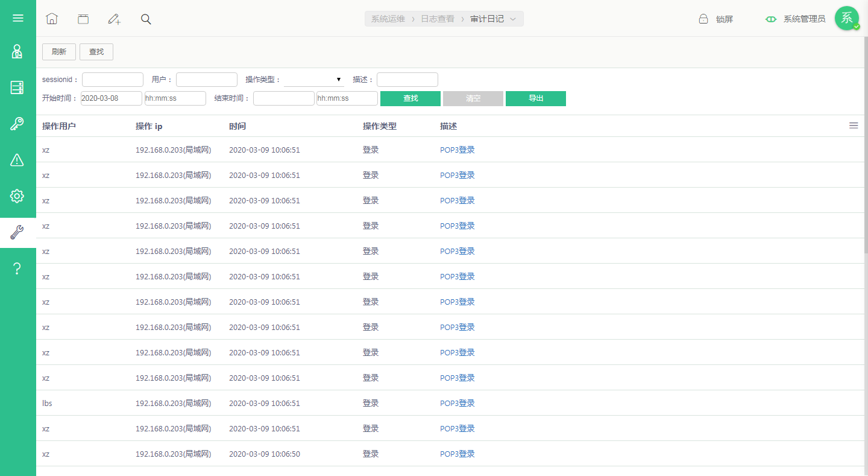Open the key sidebar icon
This screenshot has height=476, width=868.
click(x=17, y=124)
